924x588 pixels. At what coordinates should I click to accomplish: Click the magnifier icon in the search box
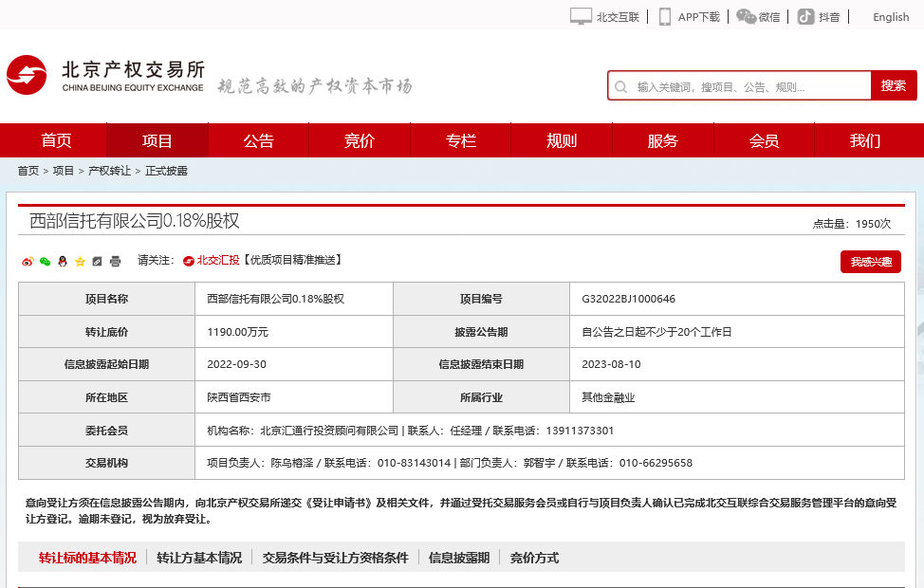pos(621,84)
